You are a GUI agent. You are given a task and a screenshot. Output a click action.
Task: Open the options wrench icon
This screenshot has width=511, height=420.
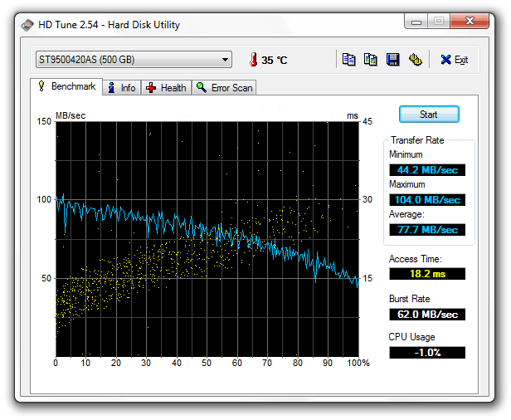click(415, 60)
